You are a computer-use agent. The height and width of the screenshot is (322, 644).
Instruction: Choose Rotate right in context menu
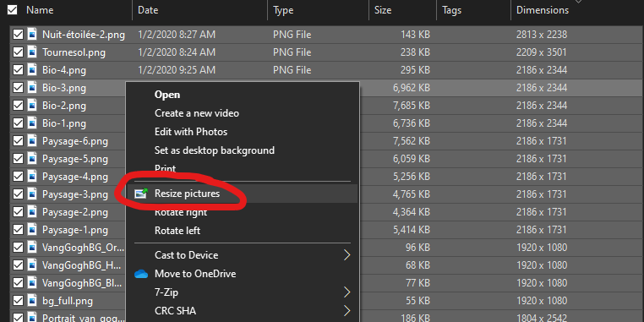[181, 212]
